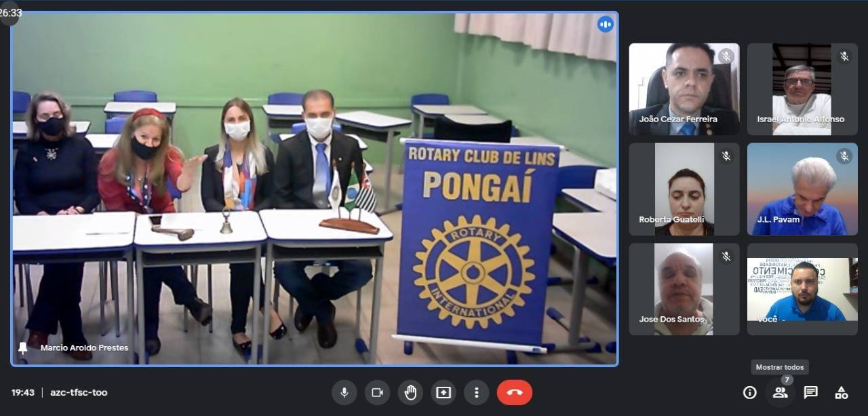Click audio indicator on main video tile

pos(605,25)
